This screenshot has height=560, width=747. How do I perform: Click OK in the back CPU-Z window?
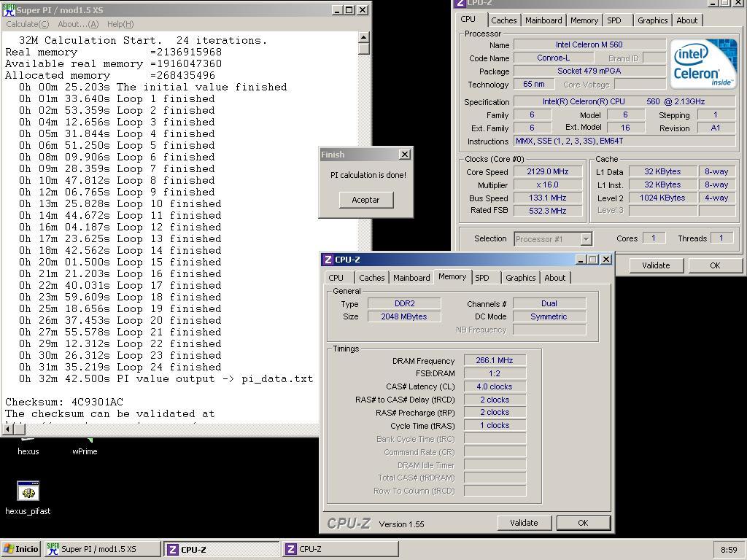click(x=715, y=265)
